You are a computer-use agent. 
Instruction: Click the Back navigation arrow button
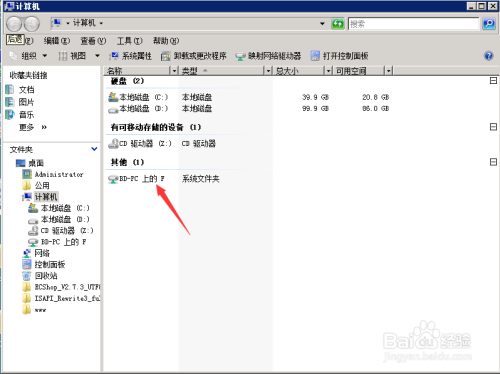coord(14,24)
